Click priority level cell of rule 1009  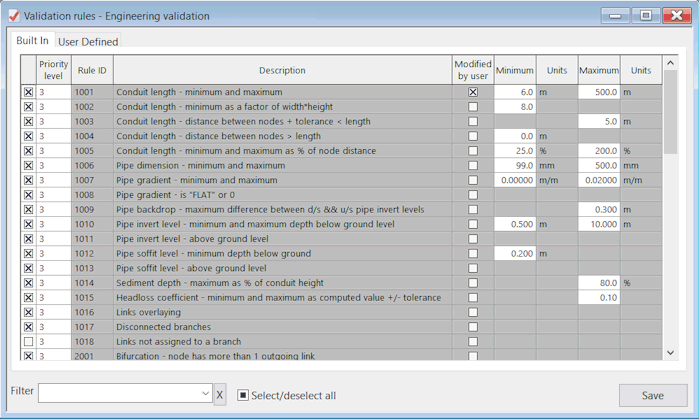tap(53, 210)
